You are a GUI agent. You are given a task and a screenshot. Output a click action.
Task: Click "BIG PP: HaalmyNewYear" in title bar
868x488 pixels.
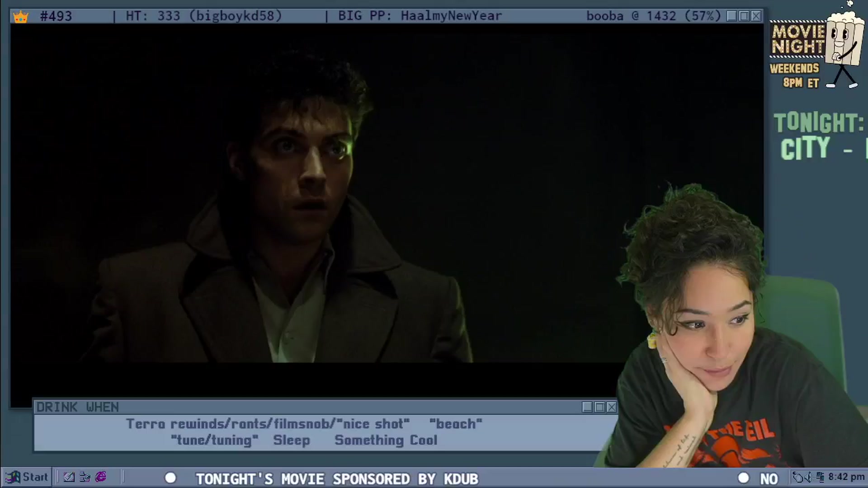tap(420, 16)
